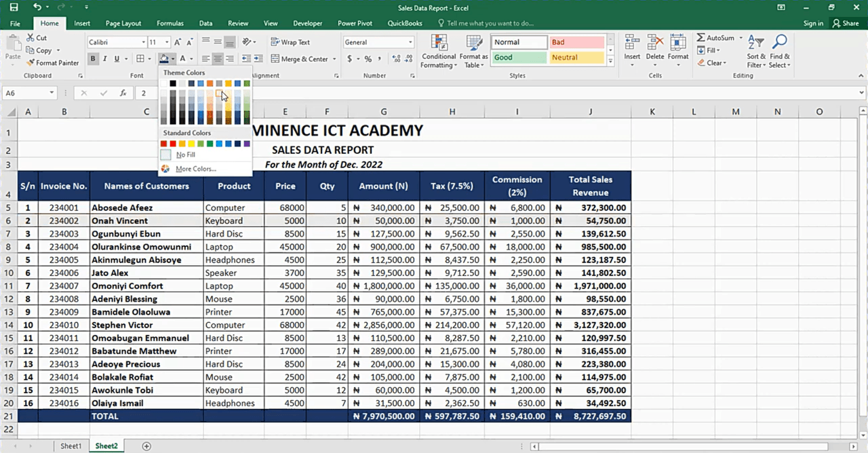Open the Calibri font name dropdown
This screenshot has width=868, height=453.
coord(142,42)
